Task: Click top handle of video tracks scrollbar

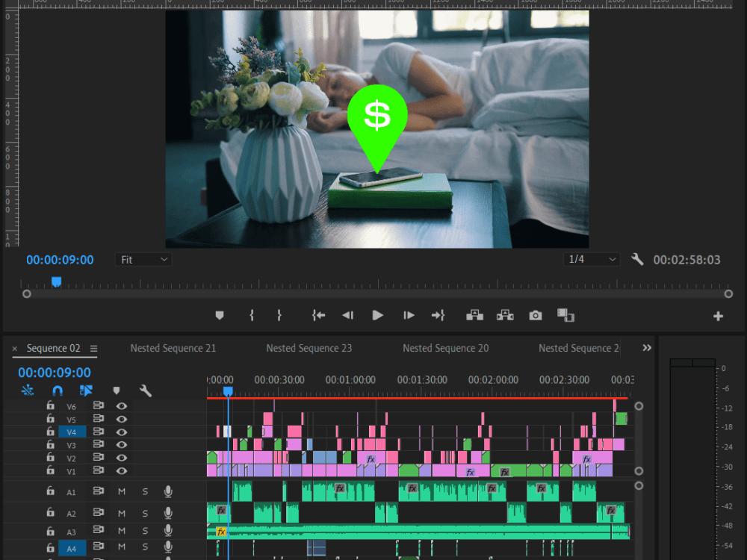Action: [x=639, y=406]
